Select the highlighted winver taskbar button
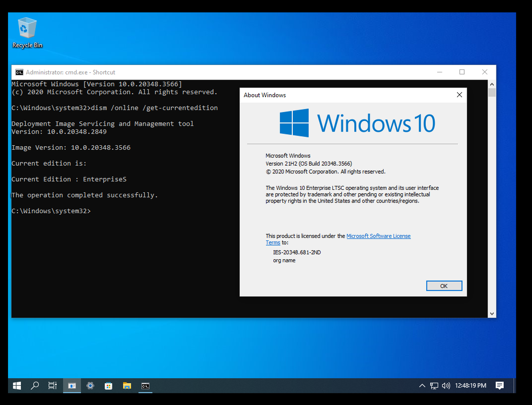The height and width of the screenshot is (405, 532). click(72, 386)
